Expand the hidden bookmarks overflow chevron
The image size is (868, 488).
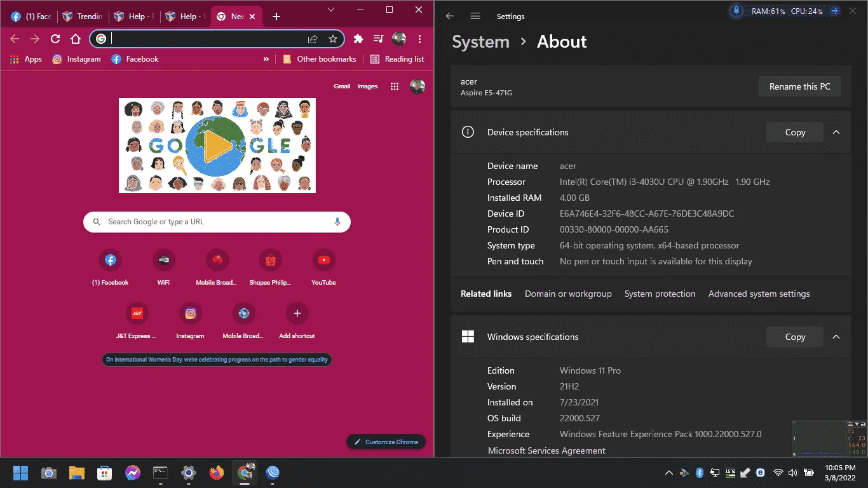coord(266,59)
